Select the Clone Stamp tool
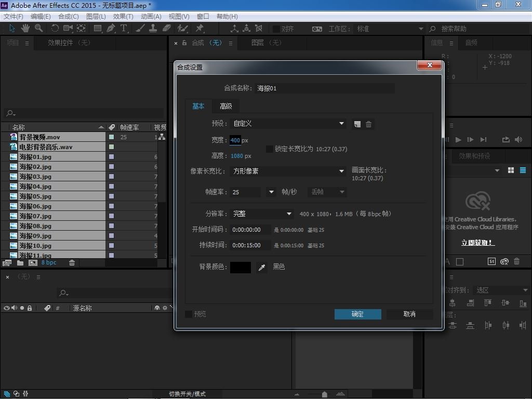The height and width of the screenshot is (399, 532). (x=153, y=28)
